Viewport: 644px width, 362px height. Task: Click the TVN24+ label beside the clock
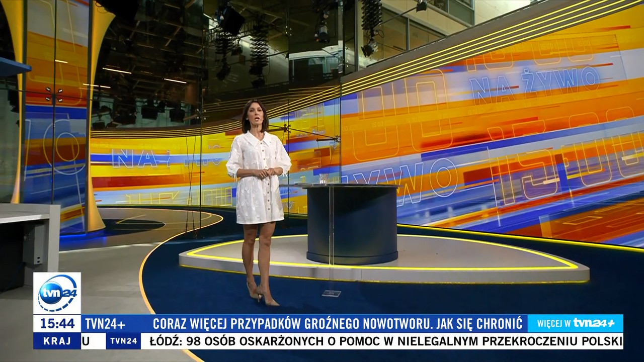[x=105, y=323]
